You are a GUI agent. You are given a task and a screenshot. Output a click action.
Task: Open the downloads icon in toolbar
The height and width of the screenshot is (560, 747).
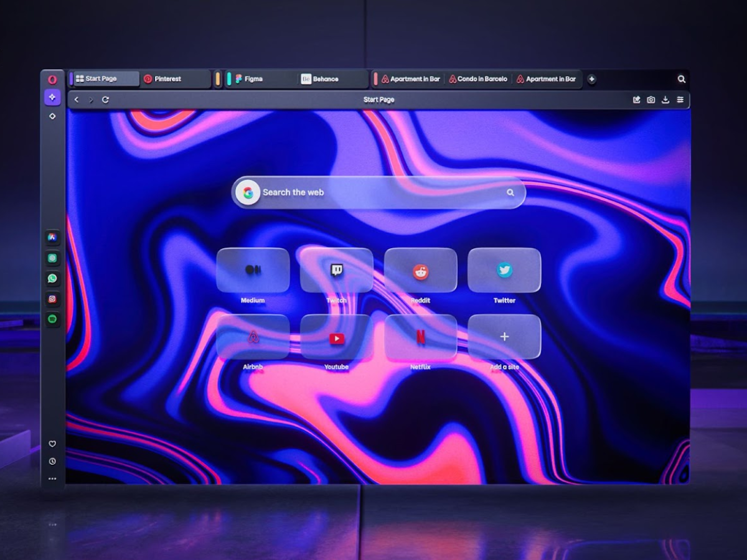[x=665, y=100]
